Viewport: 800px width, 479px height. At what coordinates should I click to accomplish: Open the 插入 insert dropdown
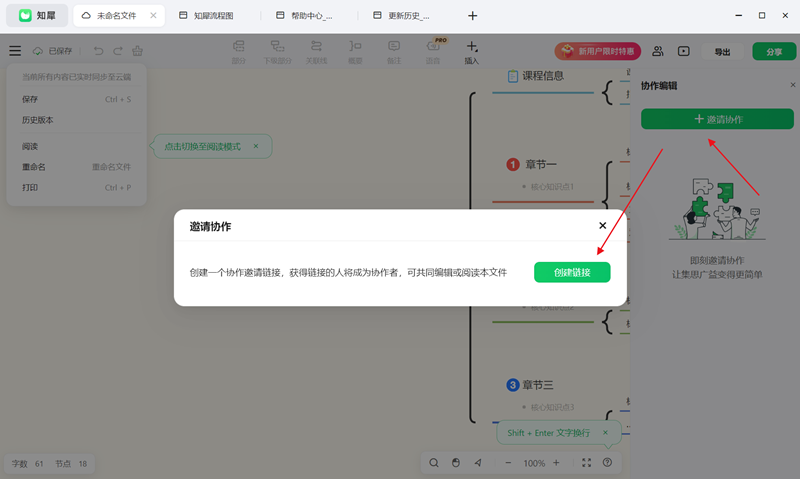tap(471, 52)
